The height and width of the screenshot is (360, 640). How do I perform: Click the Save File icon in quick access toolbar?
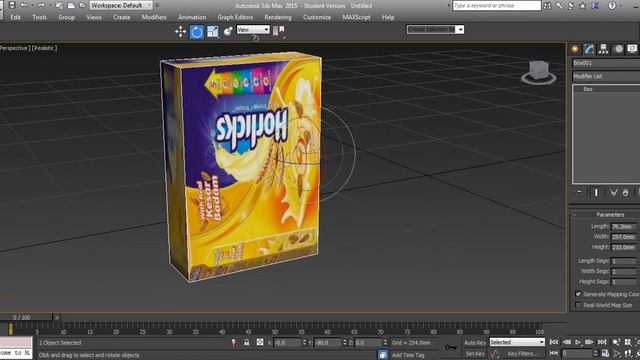tap(12, 5)
